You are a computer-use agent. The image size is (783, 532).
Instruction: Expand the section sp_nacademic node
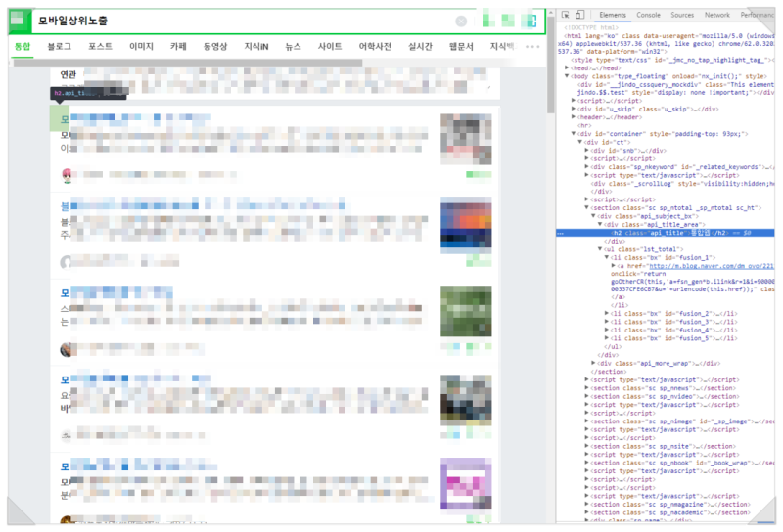click(586, 513)
